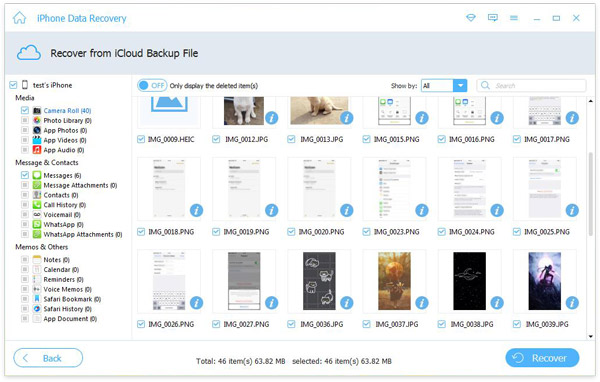600x382 pixels.
Task: Select Safari Bookmark (0) category
Action: [x=72, y=299]
